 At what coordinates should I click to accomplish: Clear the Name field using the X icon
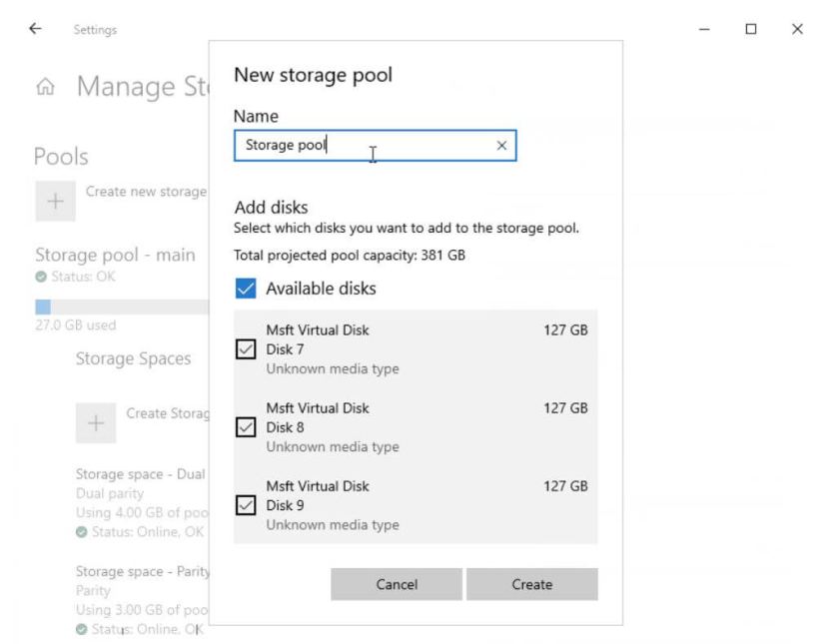tap(504, 148)
